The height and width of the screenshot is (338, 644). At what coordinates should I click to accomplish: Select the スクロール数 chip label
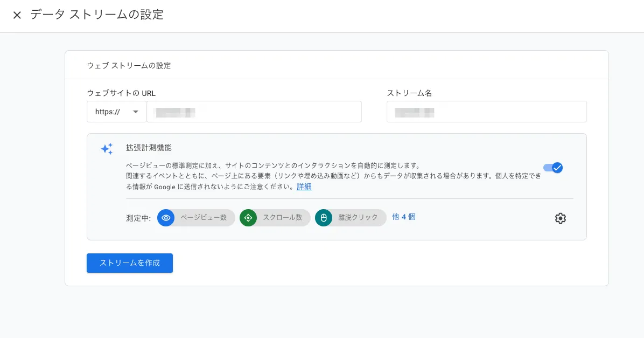pyautogui.click(x=282, y=218)
